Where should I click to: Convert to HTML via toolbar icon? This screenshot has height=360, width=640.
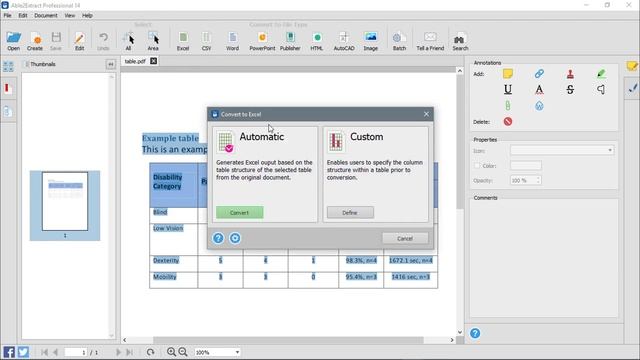(317, 41)
